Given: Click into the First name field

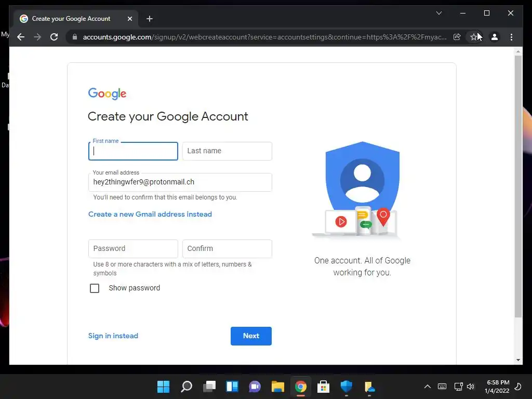Looking at the screenshot, I should coord(133,151).
